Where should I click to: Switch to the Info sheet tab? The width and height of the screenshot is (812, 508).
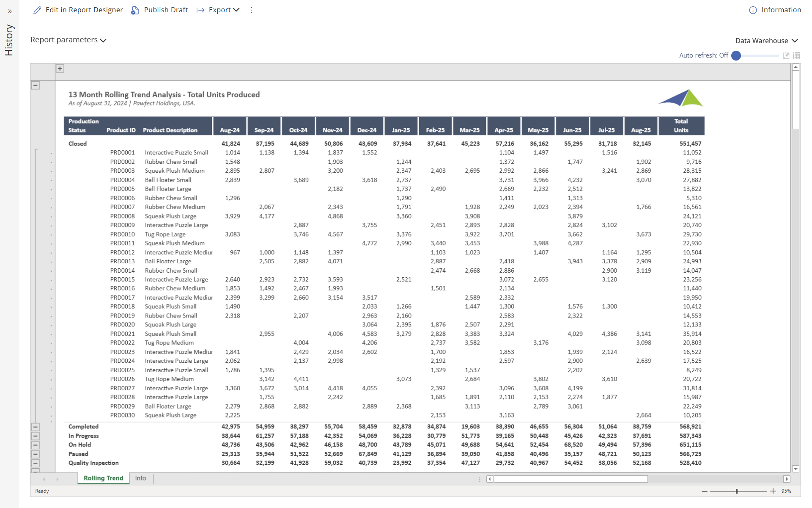coord(140,478)
